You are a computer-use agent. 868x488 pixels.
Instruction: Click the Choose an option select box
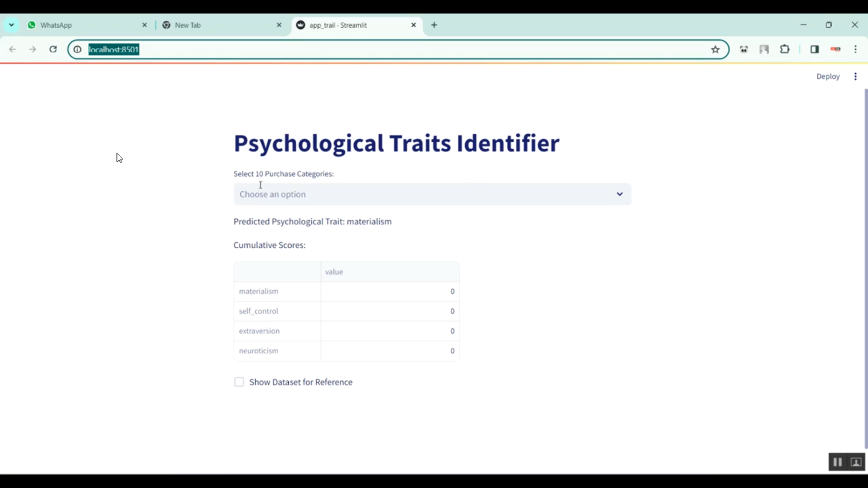422,194
